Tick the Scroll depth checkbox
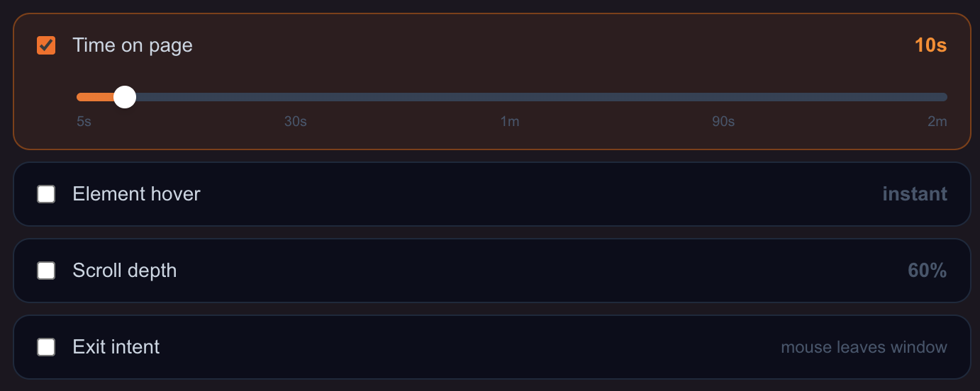Image resolution: width=980 pixels, height=391 pixels. (x=46, y=271)
